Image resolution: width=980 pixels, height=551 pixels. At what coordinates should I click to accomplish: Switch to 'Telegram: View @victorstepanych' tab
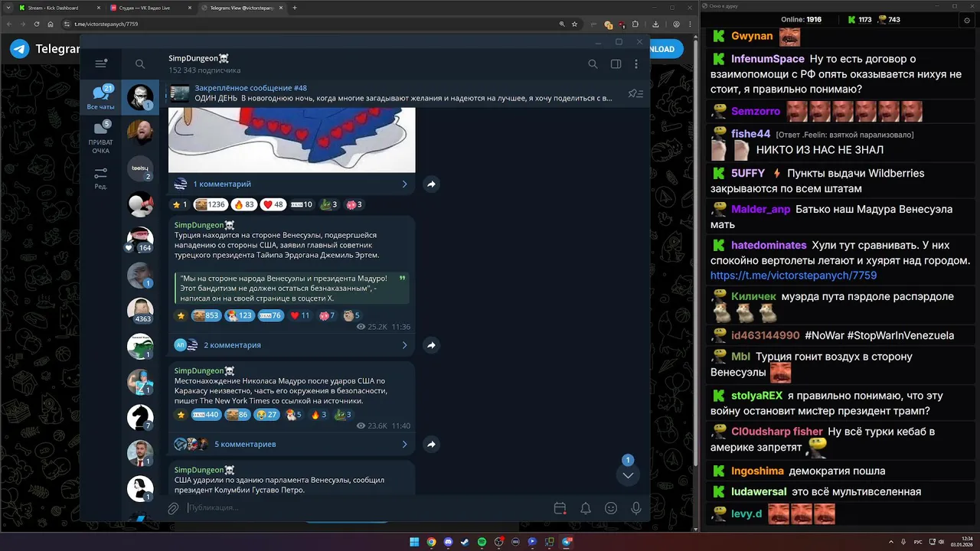pos(241,8)
